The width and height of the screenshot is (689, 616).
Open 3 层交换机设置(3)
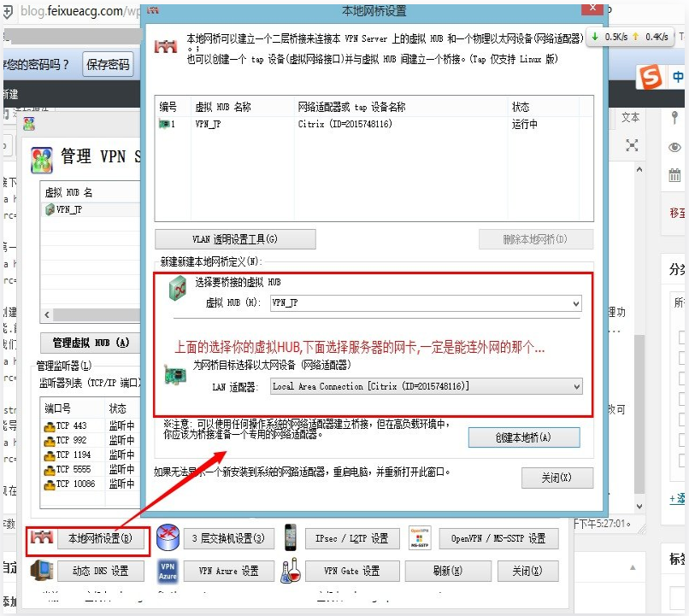pyautogui.click(x=229, y=539)
